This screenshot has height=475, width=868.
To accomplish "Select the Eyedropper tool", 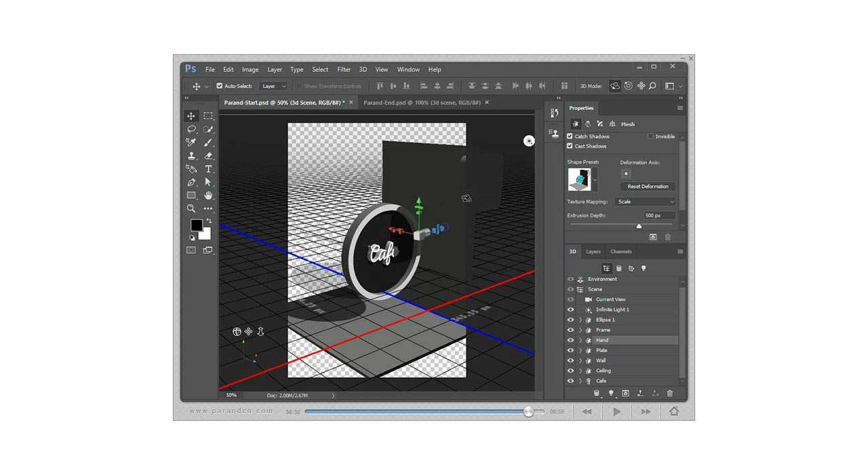I will 191,142.
